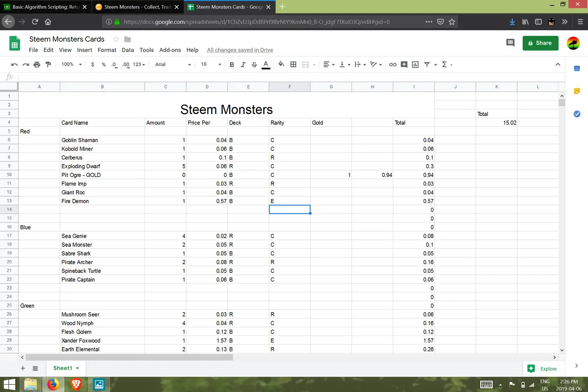This screenshot has height=392, width=588.
Task: Click the Explore button
Action: (x=543, y=369)
